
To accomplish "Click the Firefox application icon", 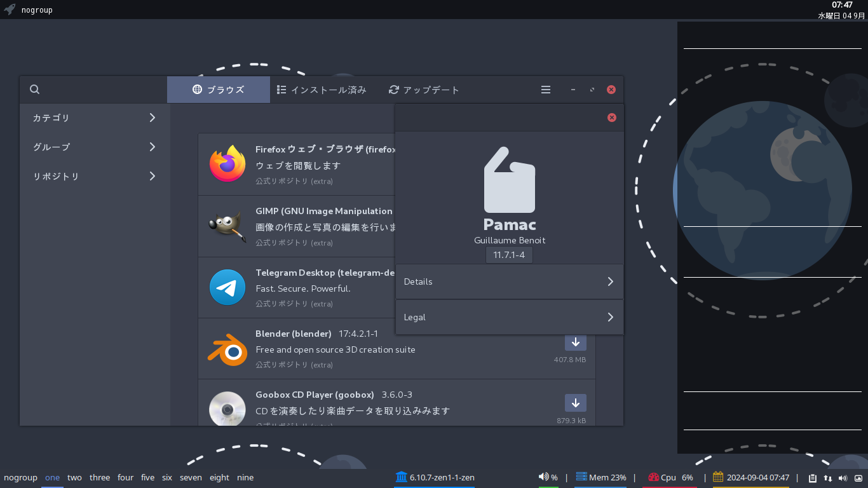I will [x=227, y=164].
